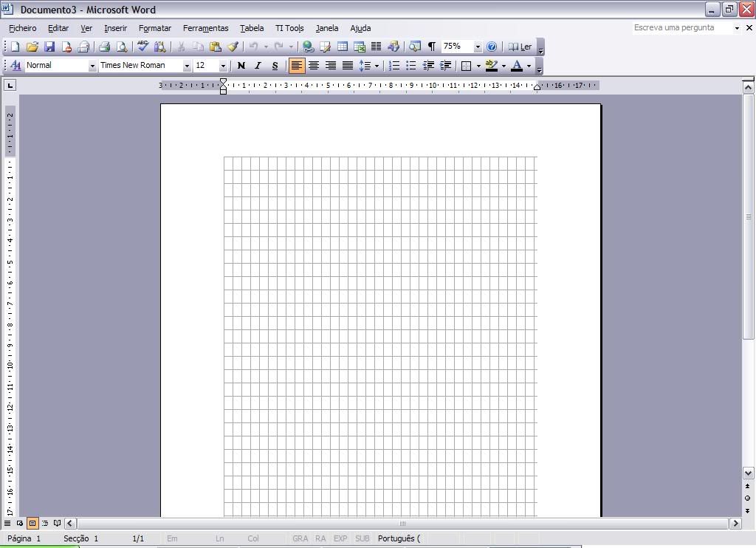Click the Insert Table icon

[343, 47]
